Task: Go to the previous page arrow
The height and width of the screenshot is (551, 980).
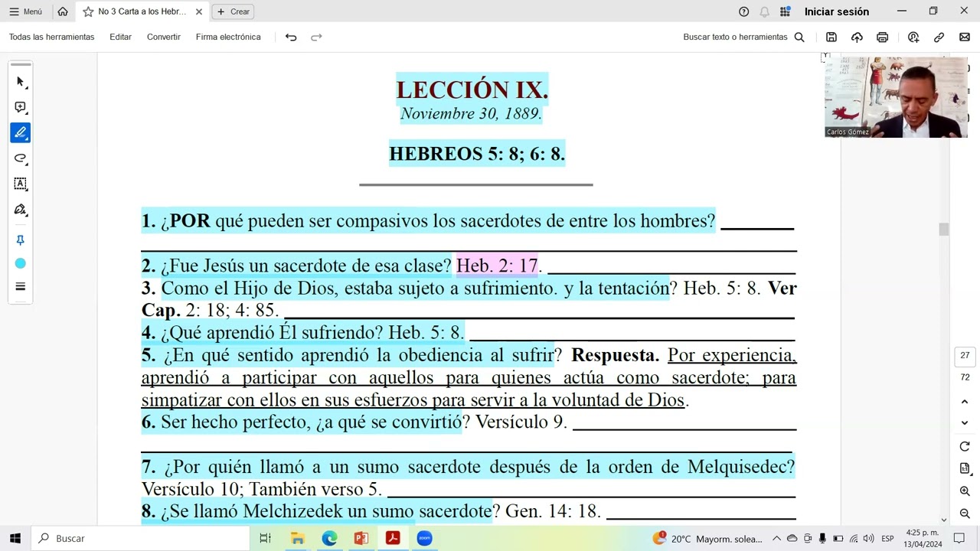Action: 965,402
